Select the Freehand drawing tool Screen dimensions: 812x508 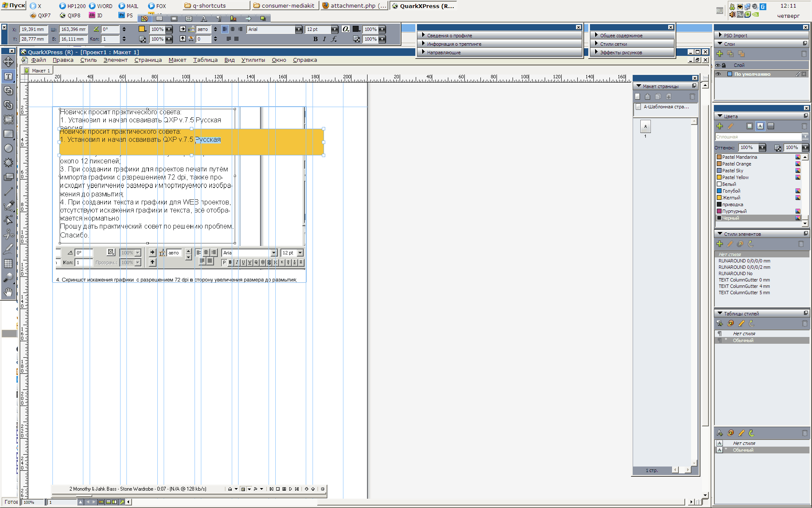pos(8,249)
